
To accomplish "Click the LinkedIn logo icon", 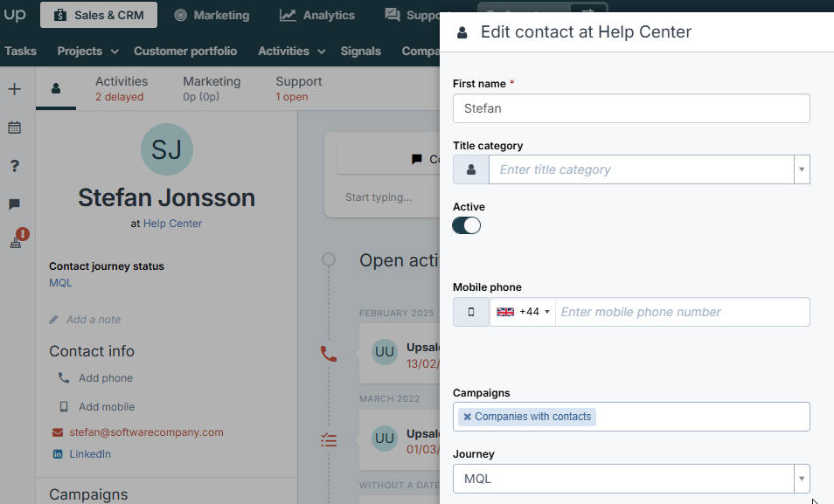I will pos(58,454).
